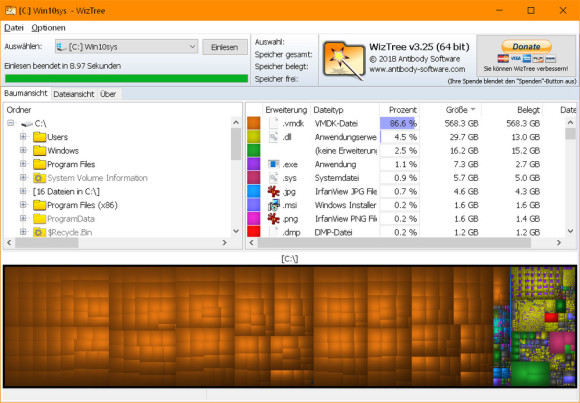Click the www.antibody-software.com link
This screenshot has height=403, width=580.
tap(417, 69)
